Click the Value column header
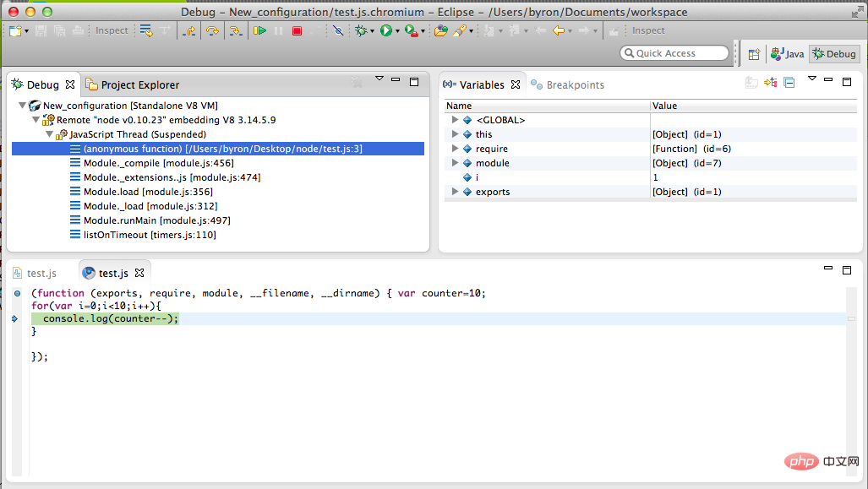 click(753, 106)
